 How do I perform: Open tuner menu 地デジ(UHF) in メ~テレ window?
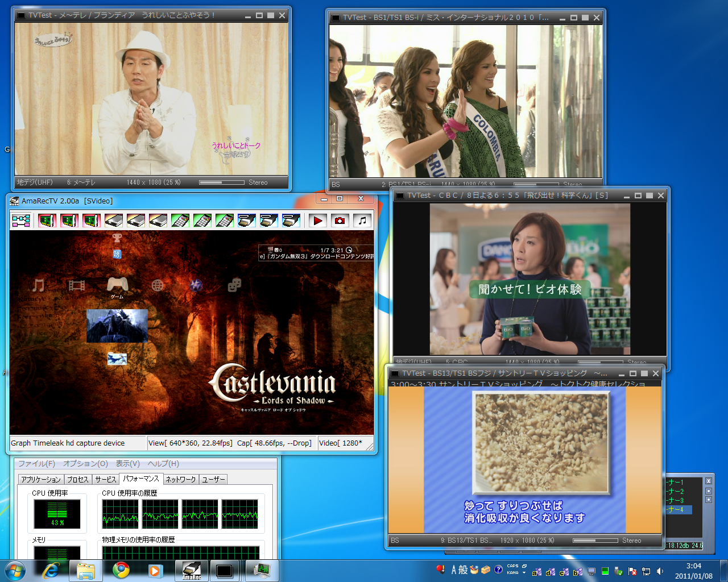35,182
